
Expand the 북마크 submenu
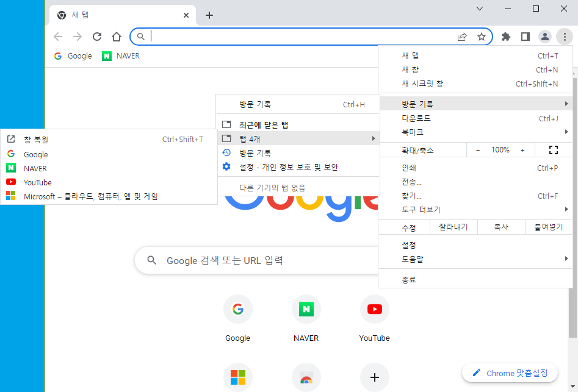pos(475,132)
